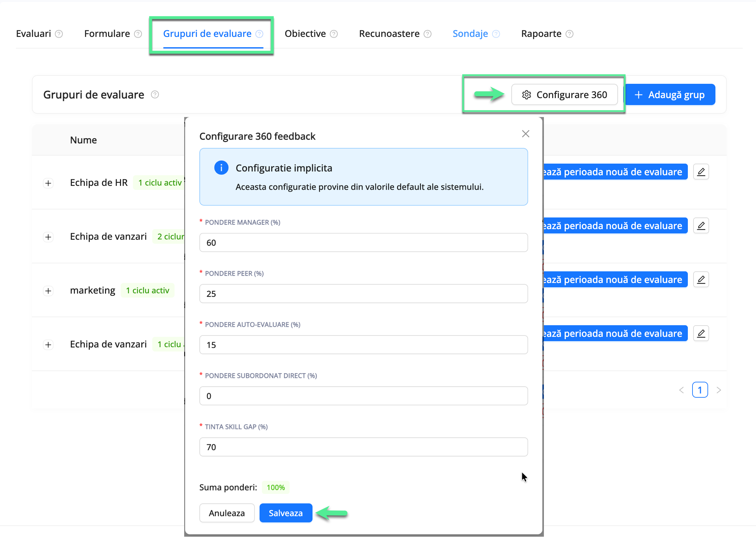Go to next page arrow
Screen dimensions: 756x546
point(719,390)
